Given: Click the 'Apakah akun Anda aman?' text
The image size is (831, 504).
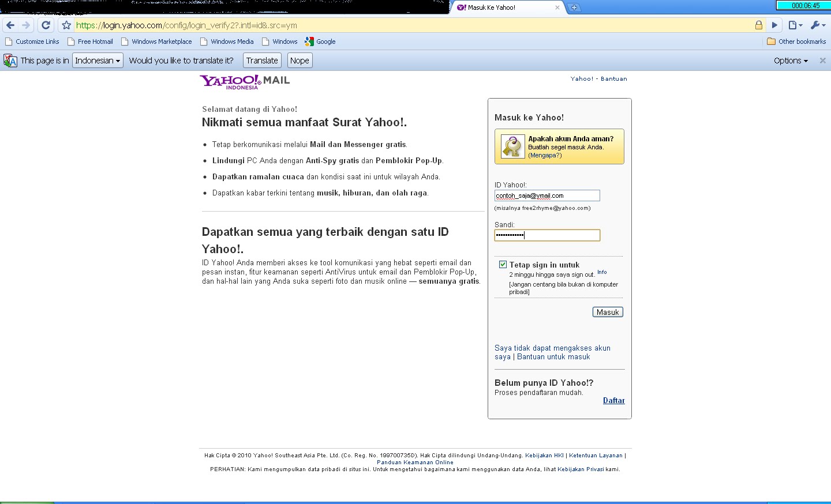Looking at the screenshot, I should click(x=571, y=139).
